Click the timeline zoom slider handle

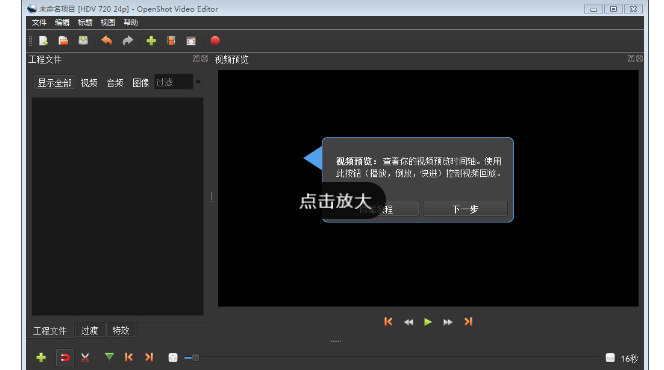point(195,358)
